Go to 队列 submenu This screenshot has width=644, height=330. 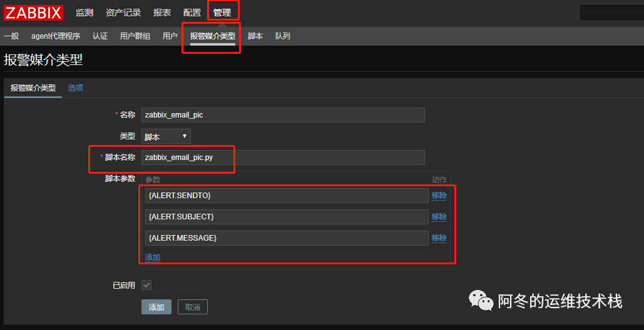(283, 36)
